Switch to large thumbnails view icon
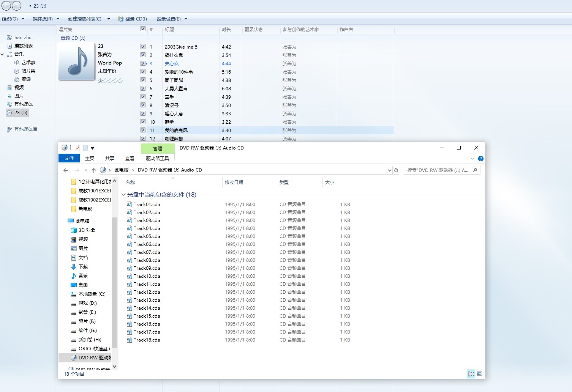The image size is (572, 392). (479, 374)
